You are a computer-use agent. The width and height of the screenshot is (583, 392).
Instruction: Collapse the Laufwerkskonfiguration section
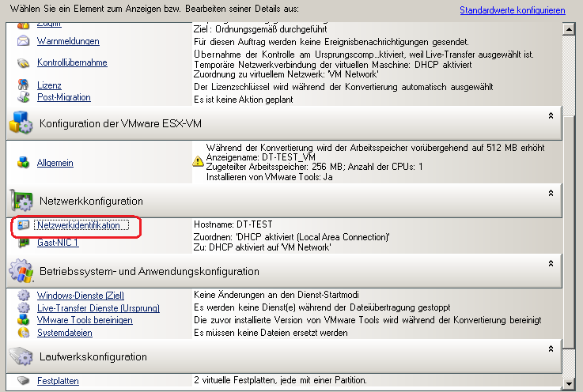click(551, 349)
